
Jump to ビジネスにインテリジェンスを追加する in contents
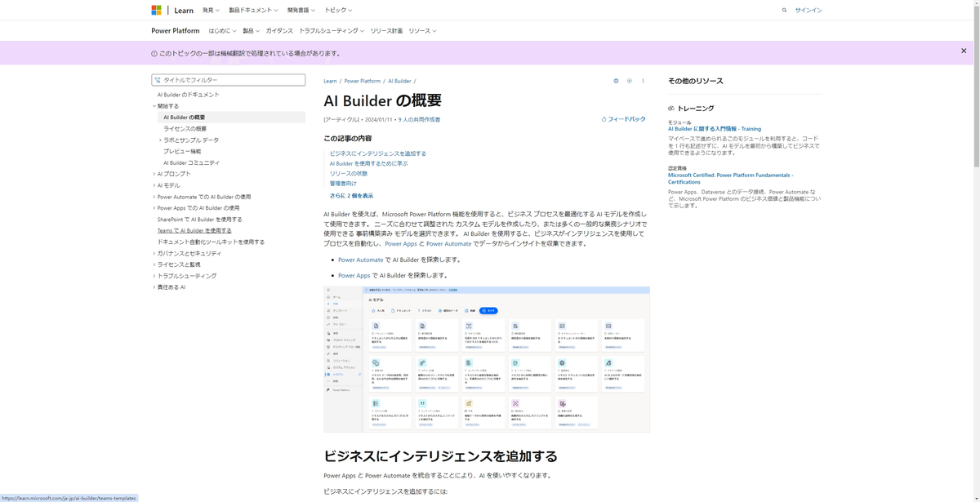coord(378,153)
